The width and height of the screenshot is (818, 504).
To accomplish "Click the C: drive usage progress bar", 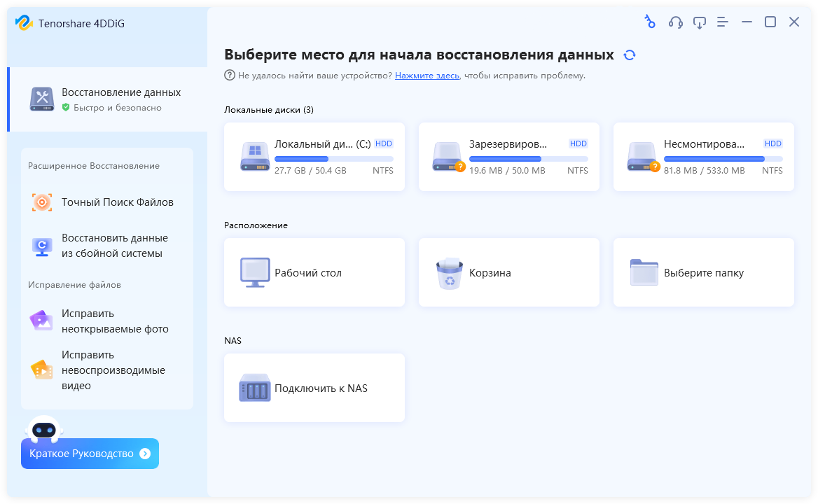I will 333,159.
